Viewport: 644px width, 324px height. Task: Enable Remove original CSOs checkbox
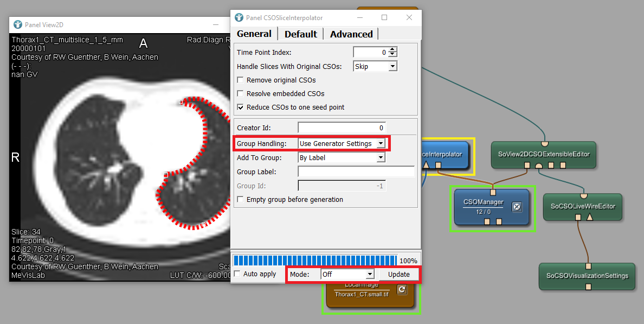click(x=241, y=80)
